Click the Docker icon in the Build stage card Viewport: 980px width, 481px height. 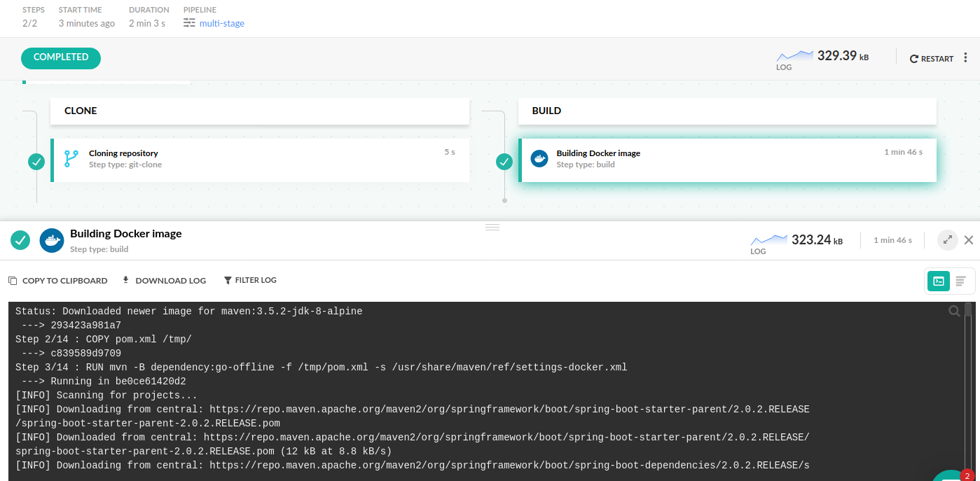[x=539, y=159]
